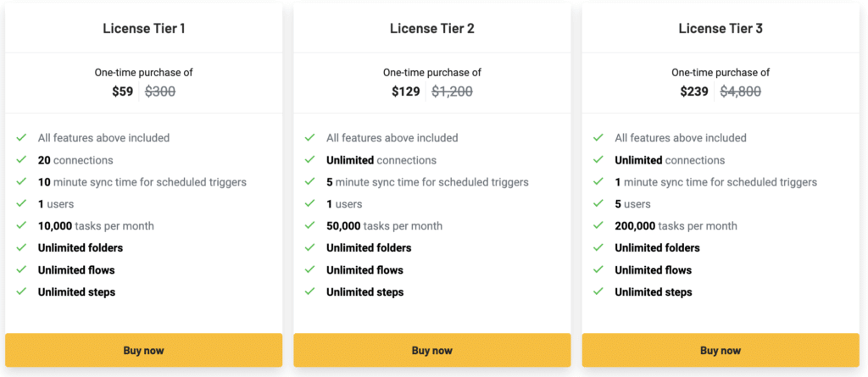Click Buy now for License Tier 2
Viewport: 868px width, 377px height.
pyautogui.click(x=431, y=350)
